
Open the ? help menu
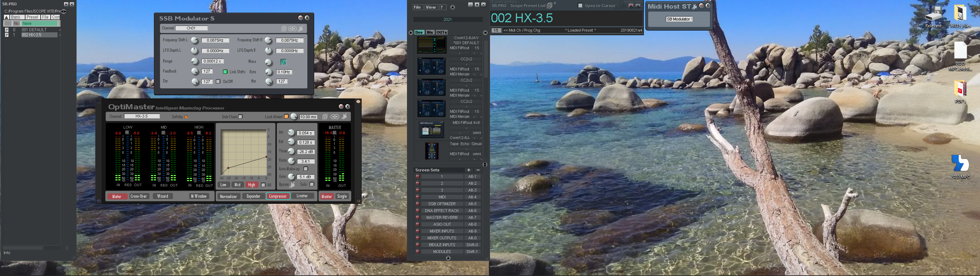click(442, 7)
